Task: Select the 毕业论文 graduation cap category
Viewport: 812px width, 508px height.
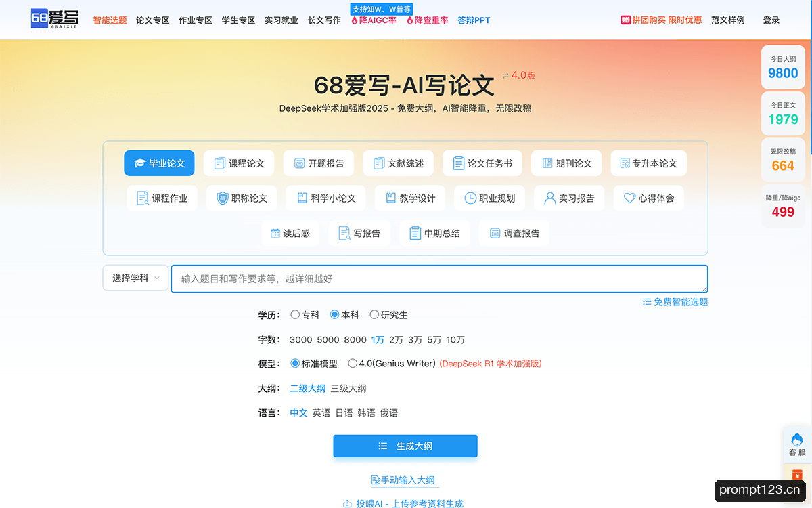Action: [159, 163]
